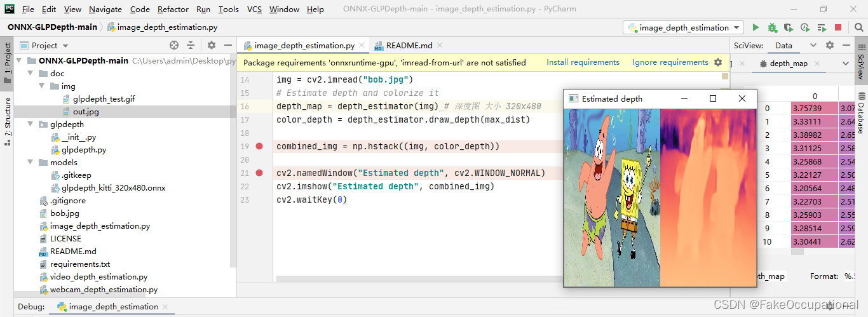Collapse the glpdepth package folder
The width and height of the screenshot is (868, 317).
30,125
